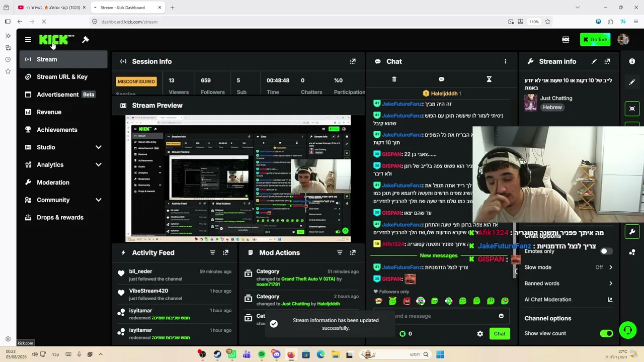This screenshot has height=362, width=644.
Task: Open the Achievements page
Action: point(63,130)
